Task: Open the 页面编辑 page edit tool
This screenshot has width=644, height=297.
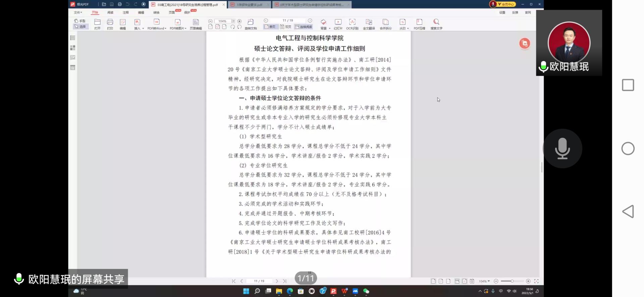Action: [x=196, y=22]
